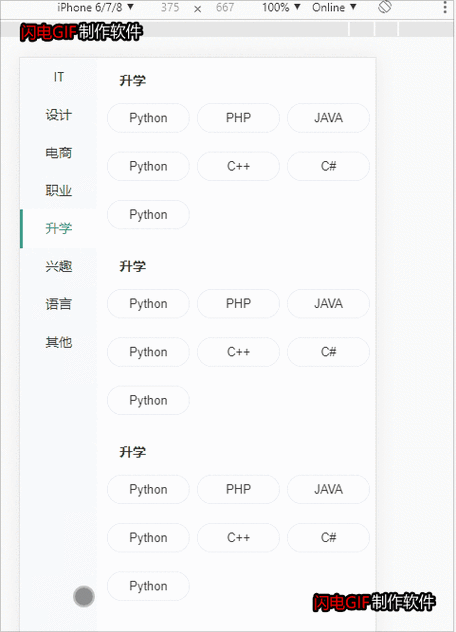Image resolution: width=456 pixels, height=632 pixels.
Task: Click the rotate device orientation icon
Action: tap(384, 7)
